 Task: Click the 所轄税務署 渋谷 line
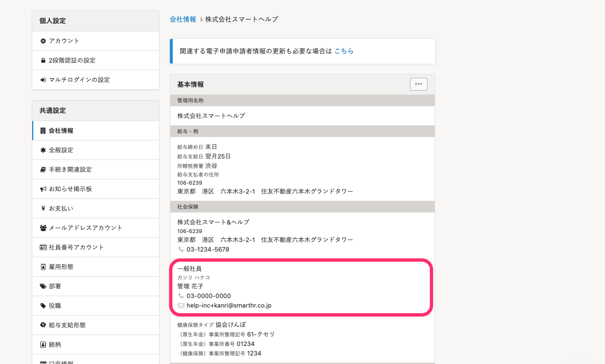pyautogui.click(x=197, y=166)
